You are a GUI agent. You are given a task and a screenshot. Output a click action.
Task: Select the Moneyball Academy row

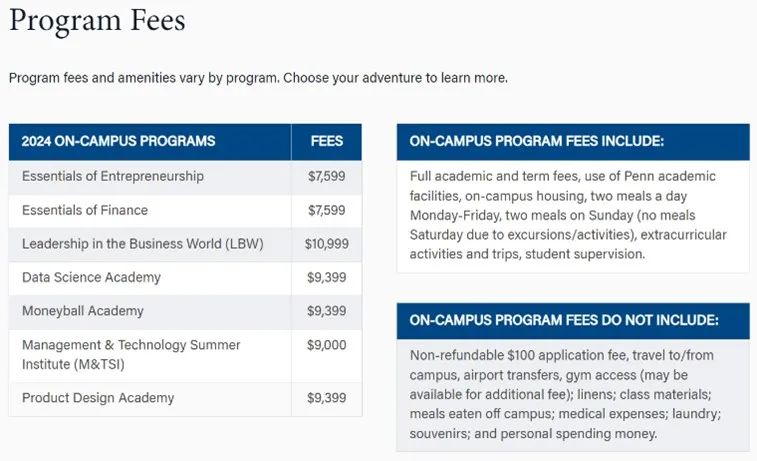pos(185,311)
